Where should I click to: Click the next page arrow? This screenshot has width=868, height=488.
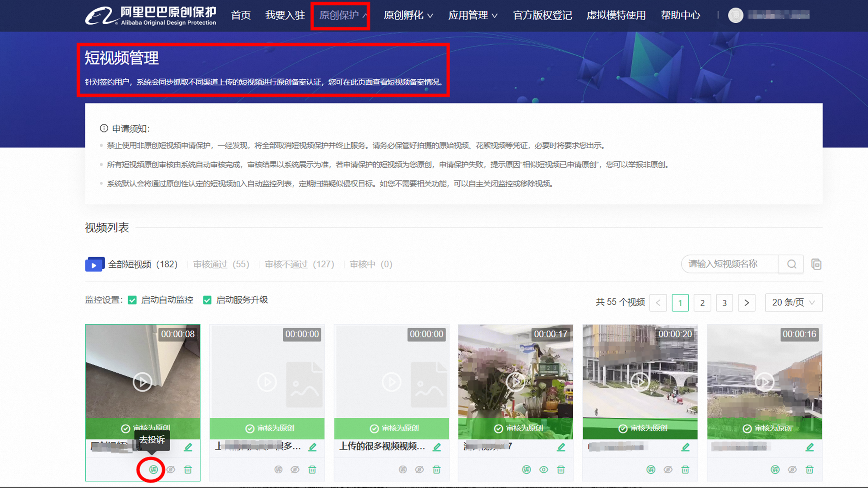[x=747, y=303]
